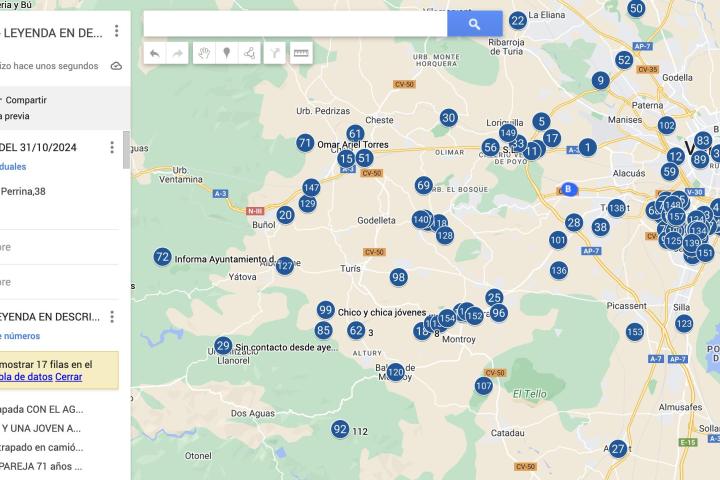Viewport: 720px width, 480px height.
Task: Click map marker 29 Sin contacto desde ayer
Action: (223, 345)
